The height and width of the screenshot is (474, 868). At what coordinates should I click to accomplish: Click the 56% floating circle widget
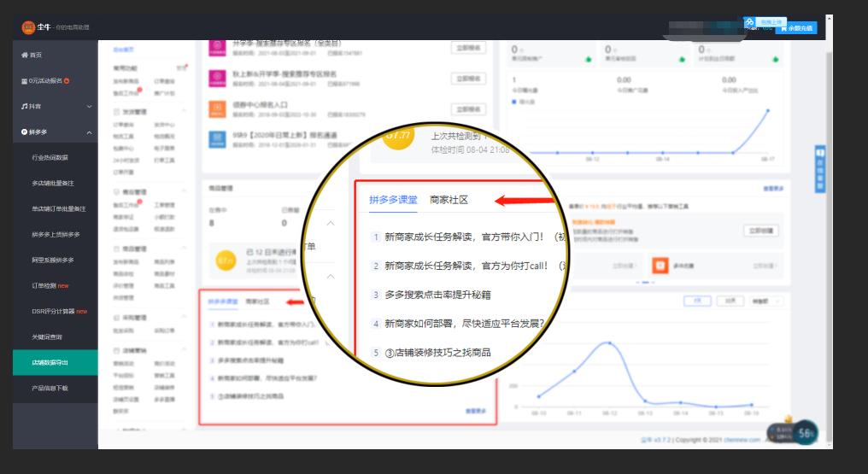click(x=806, y=433)
